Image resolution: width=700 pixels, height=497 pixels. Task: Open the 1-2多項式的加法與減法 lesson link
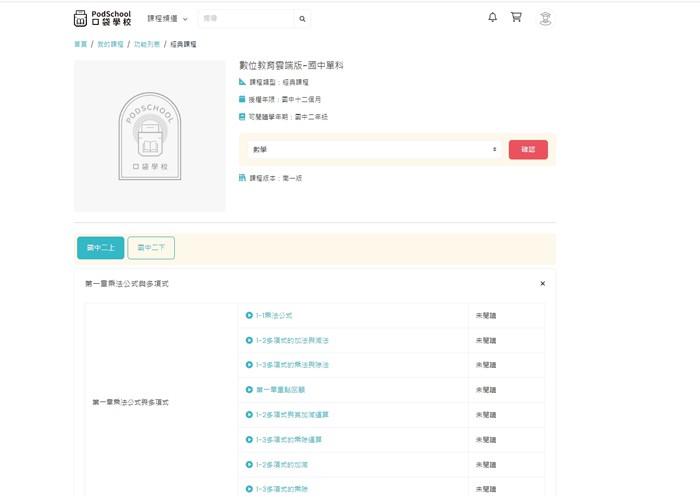291,341
